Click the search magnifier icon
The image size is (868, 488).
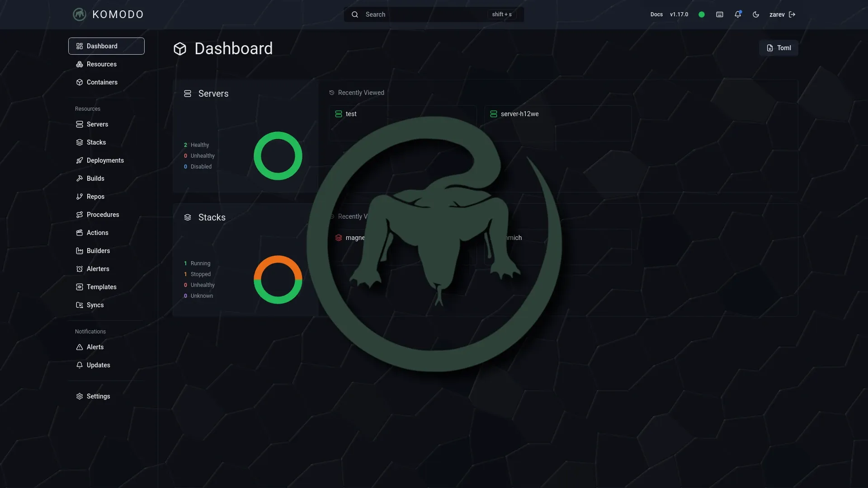[355, 14]
